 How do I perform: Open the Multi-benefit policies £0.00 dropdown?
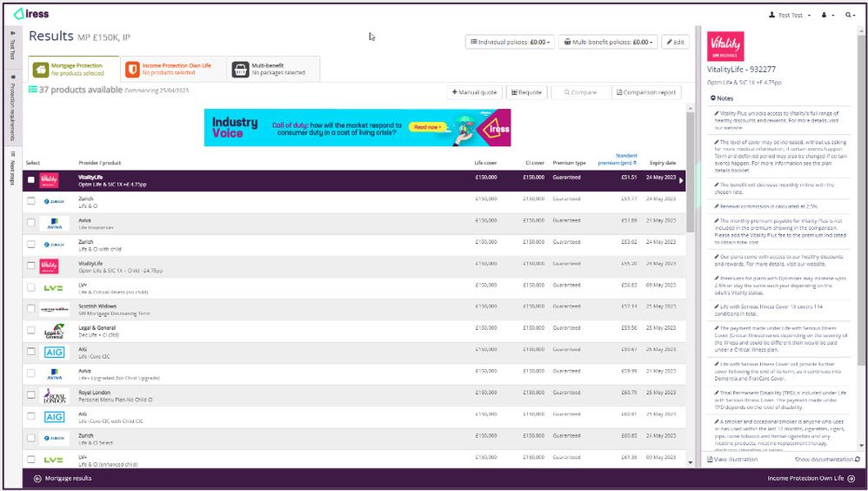[608, 42]
